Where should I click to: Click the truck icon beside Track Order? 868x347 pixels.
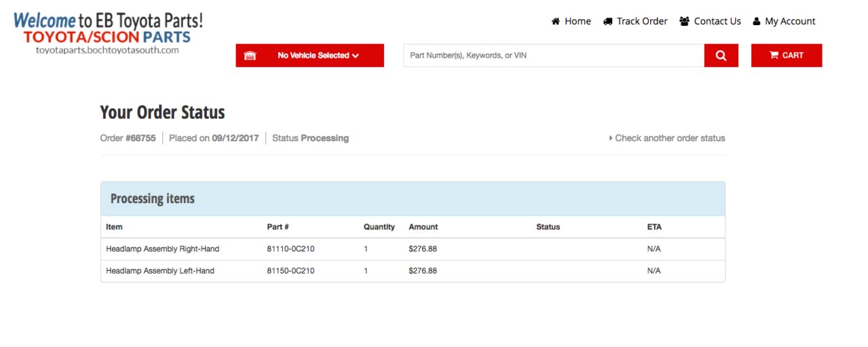click(607, 21)
